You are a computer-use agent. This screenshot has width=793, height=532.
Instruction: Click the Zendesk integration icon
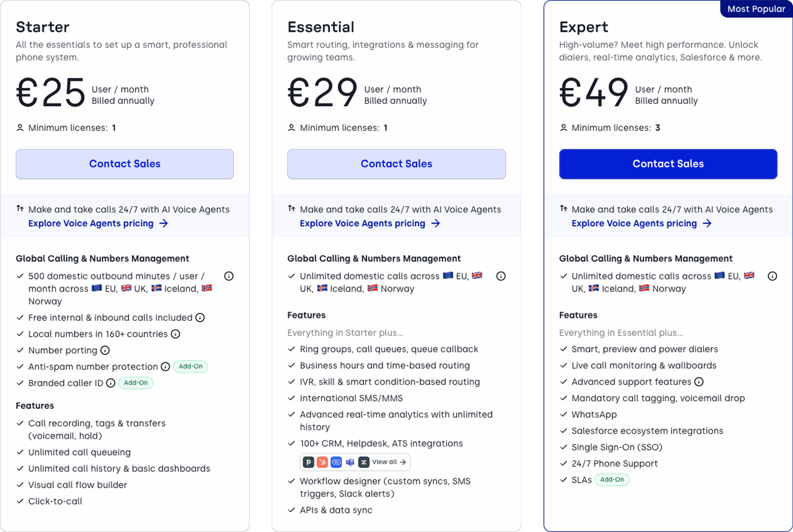tap(364, 462)
